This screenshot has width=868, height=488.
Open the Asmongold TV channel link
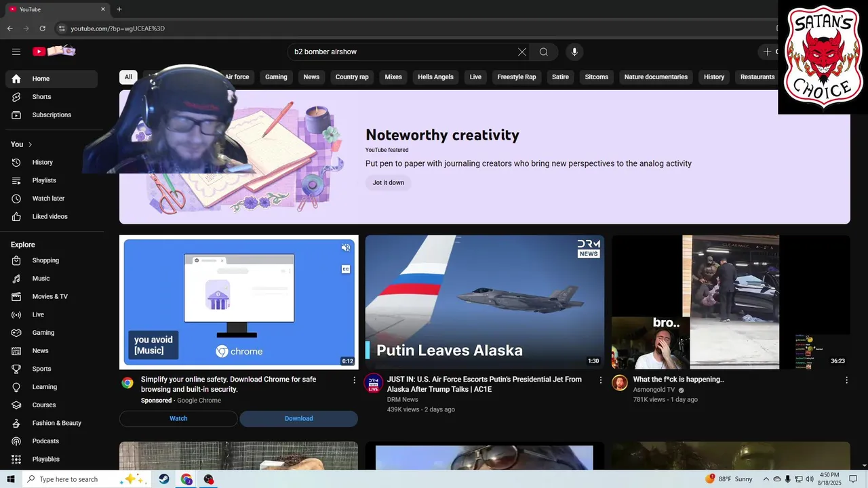pyautogui.click(x=654, y=390)
